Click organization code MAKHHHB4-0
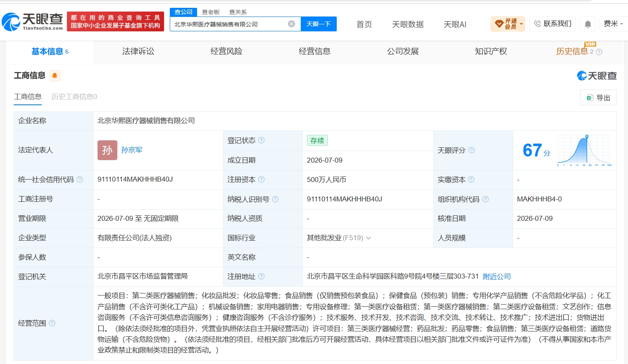 (539, 199)
